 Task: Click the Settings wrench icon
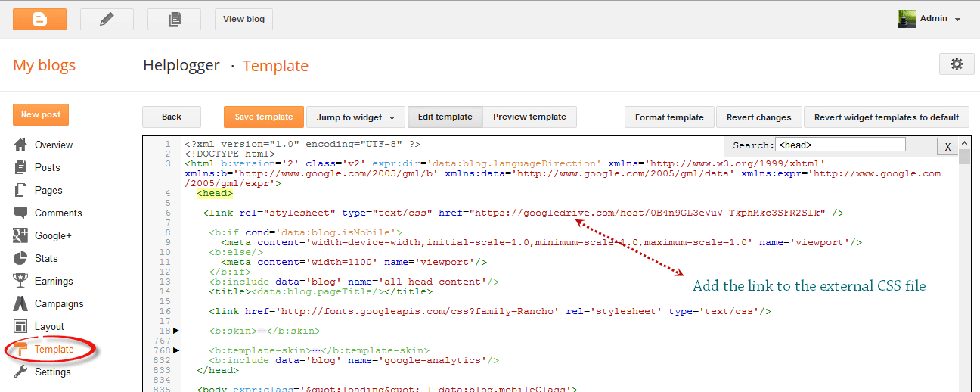(21, 372)
